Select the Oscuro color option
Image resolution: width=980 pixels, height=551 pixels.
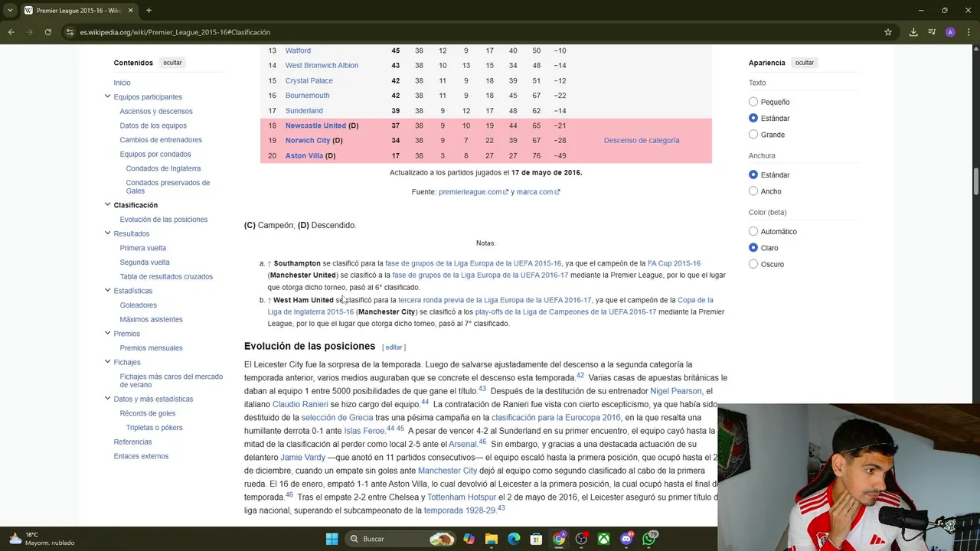753,264
